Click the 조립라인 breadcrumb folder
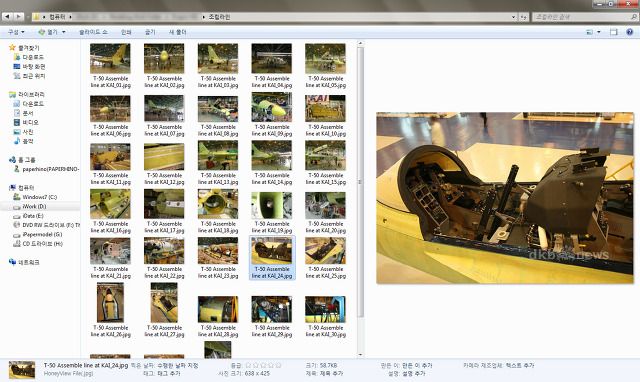The image size is (640, 382). (x=219, y=17)
